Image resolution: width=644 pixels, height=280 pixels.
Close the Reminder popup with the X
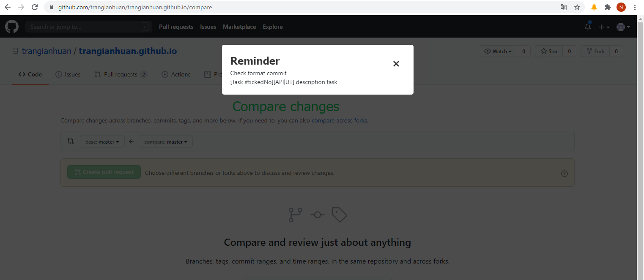396,64
